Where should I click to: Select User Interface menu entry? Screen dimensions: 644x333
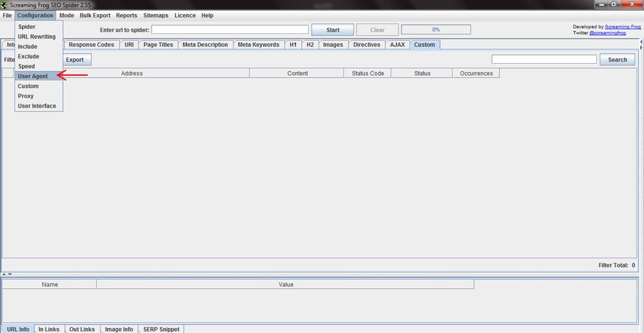click(39, 106)
